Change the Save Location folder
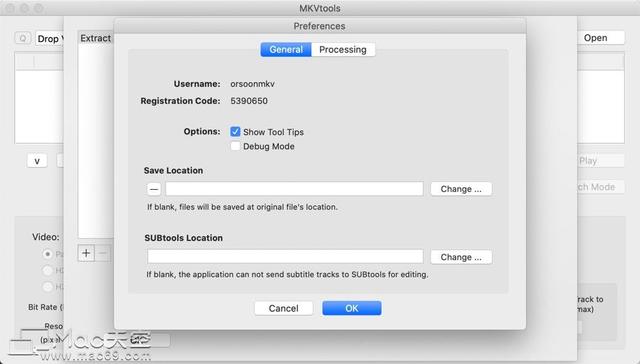This screenshot has width=640, height=364. point(461,189)
